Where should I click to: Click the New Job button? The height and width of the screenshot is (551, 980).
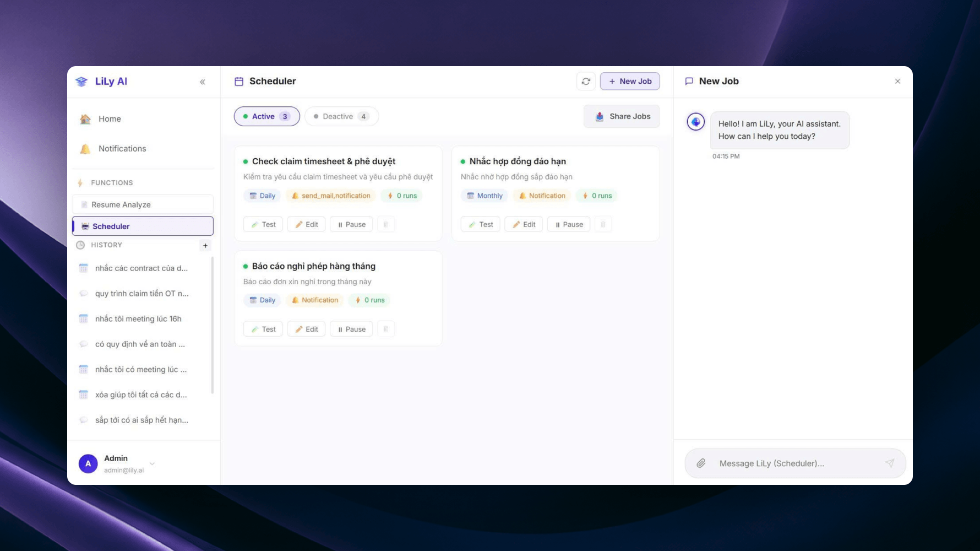point(630,82)
